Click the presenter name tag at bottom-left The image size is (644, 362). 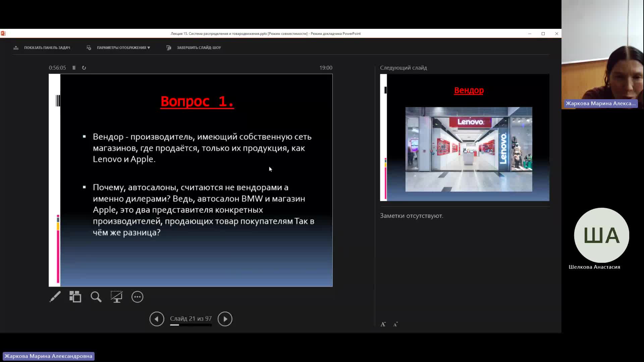tap(48, 356)
